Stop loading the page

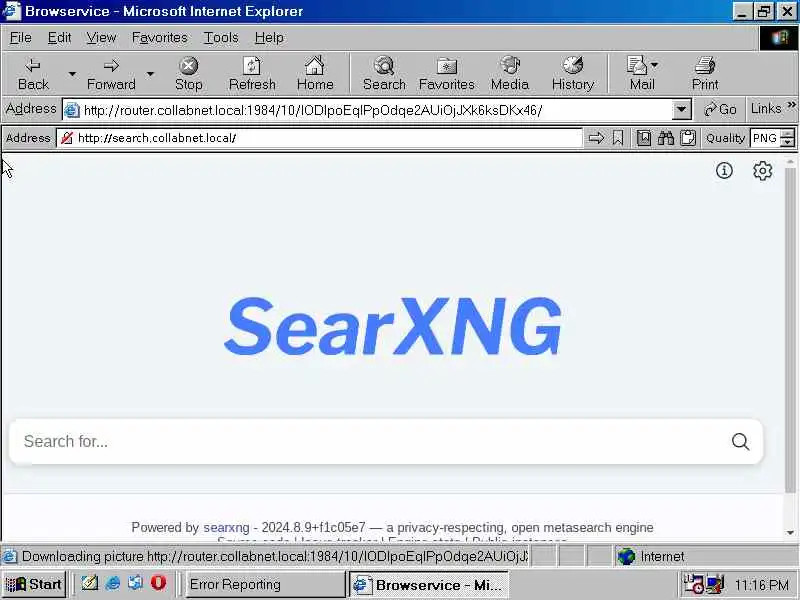click(189, 74)
